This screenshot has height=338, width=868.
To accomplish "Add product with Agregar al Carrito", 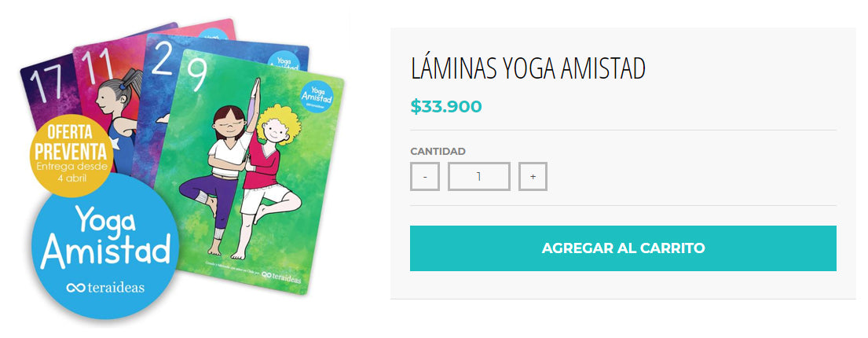I will [623, 248].
